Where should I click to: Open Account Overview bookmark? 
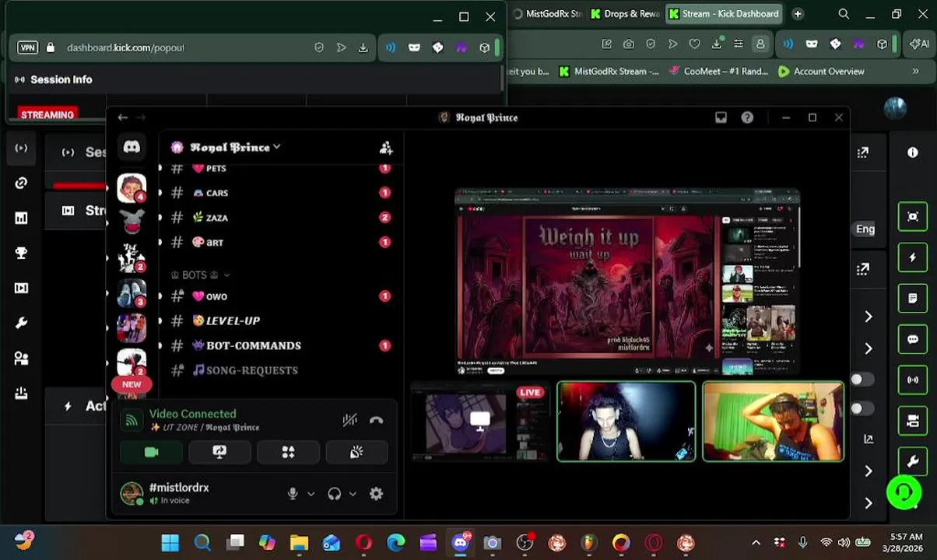tap(821, 72)
